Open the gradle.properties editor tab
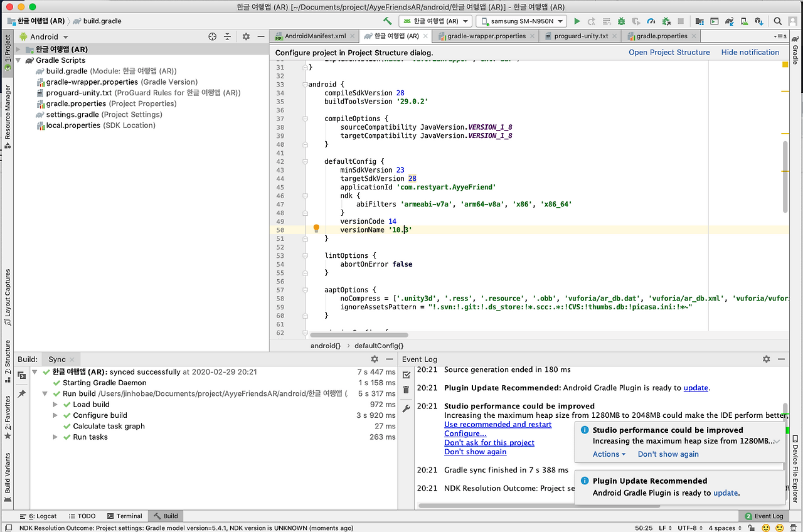Image resolution: width=803 pixels, height=532 pixels. (662, 36)
